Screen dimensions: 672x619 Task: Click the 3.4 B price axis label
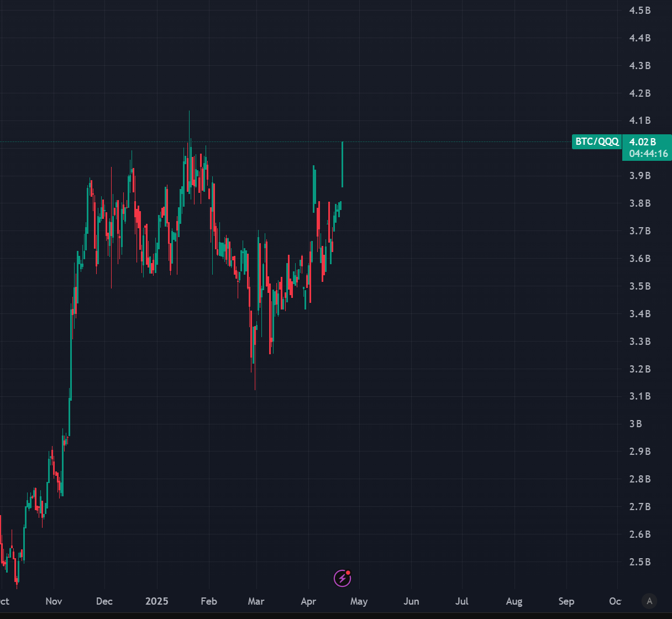pyautogui.click(x=640, y=313)
